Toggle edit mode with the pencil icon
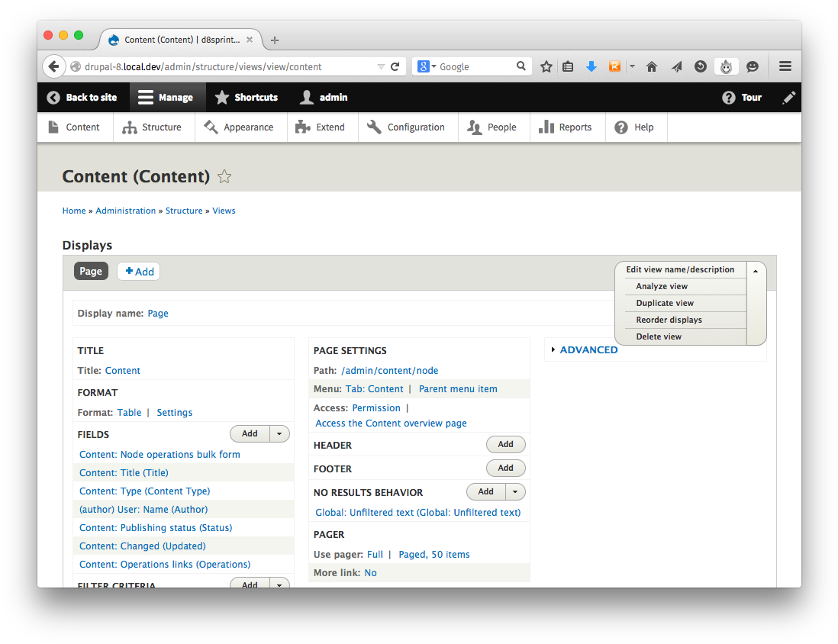The image size is (838, 644). click(788, 97)
